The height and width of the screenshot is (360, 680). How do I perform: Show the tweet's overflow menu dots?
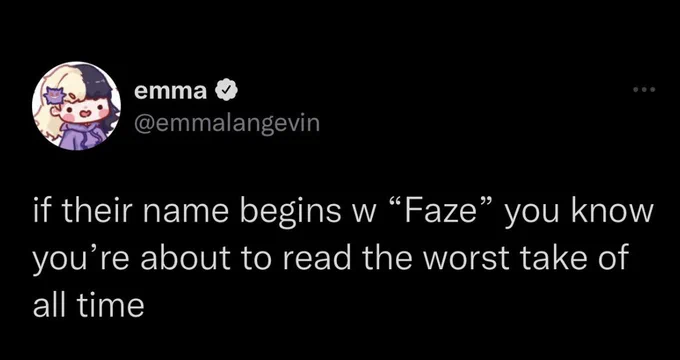pos(644,90)
